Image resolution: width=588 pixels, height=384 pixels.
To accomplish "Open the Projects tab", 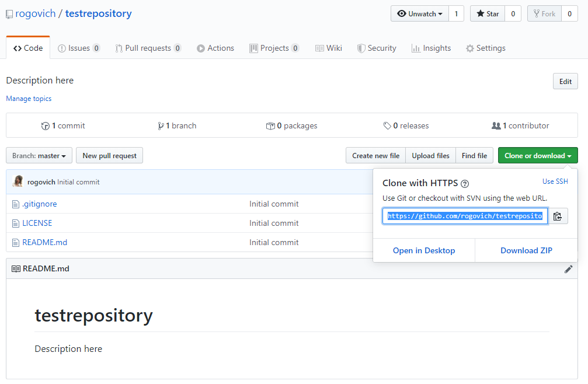I will pos(274,48).
